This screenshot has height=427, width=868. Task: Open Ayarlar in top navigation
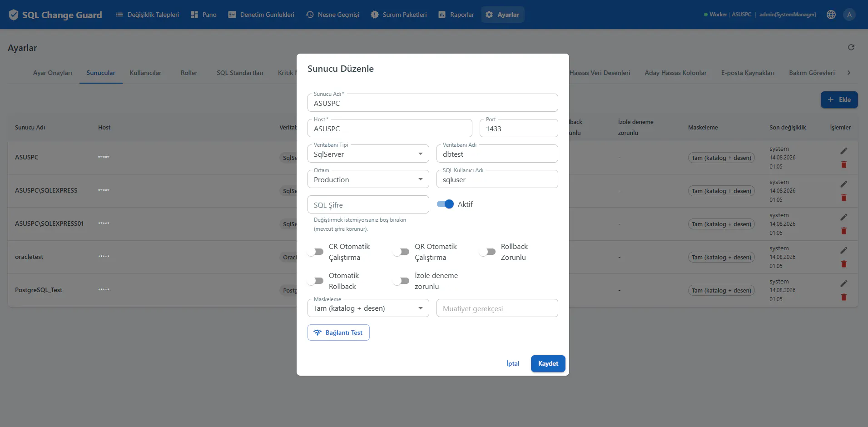click(x=502, y=15)
